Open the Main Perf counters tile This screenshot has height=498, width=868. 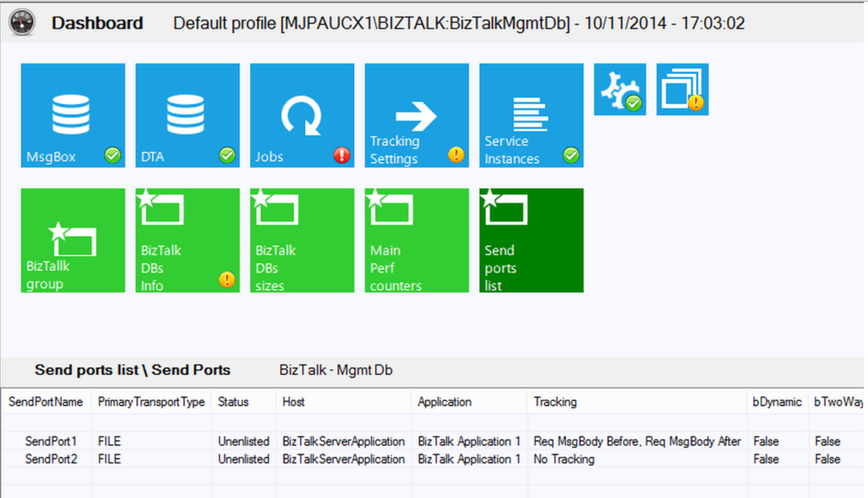coord(417,240)
